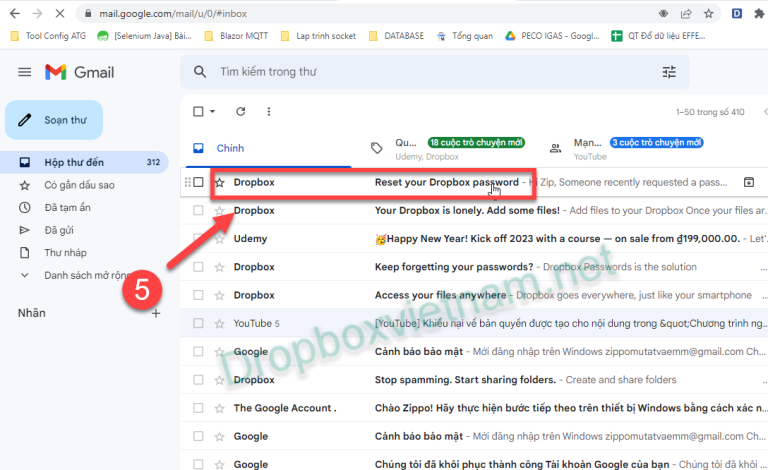This screenshot has height=470, width=768.
Task: Click the eye icon in address bar
Action: point(663,14)
